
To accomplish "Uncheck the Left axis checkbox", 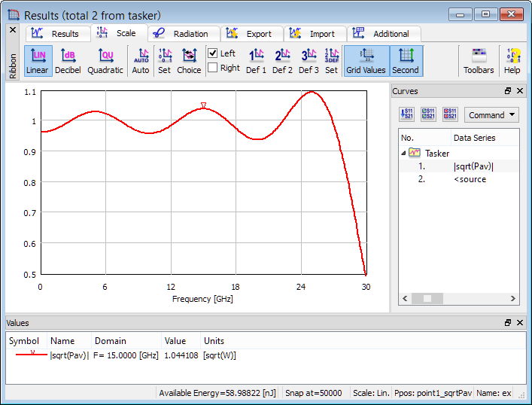I will (213, 53).
